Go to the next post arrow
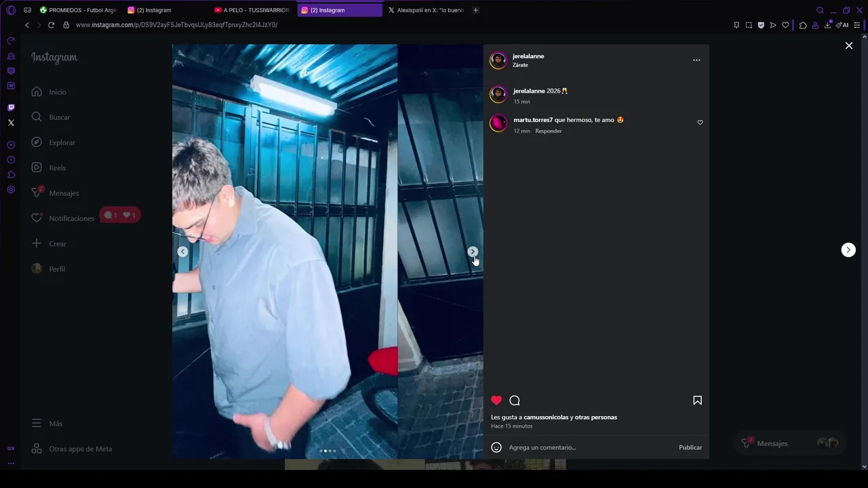The image size is (868, 488). pos(848,250)
